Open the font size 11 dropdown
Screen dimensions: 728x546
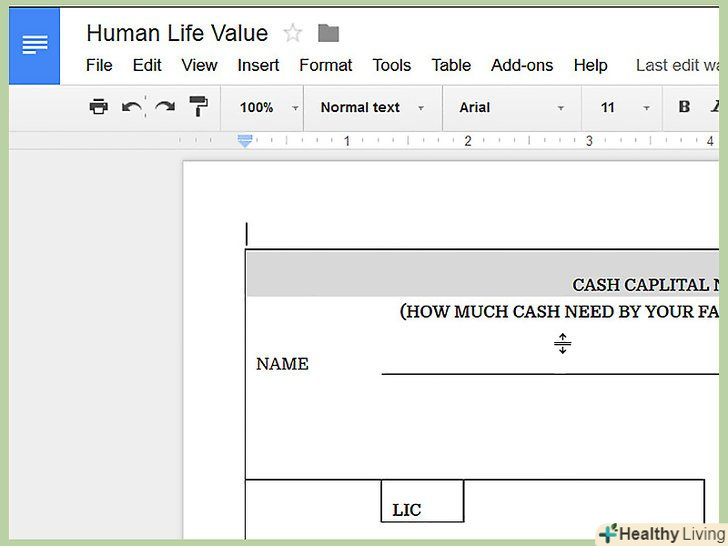point(625,107)
